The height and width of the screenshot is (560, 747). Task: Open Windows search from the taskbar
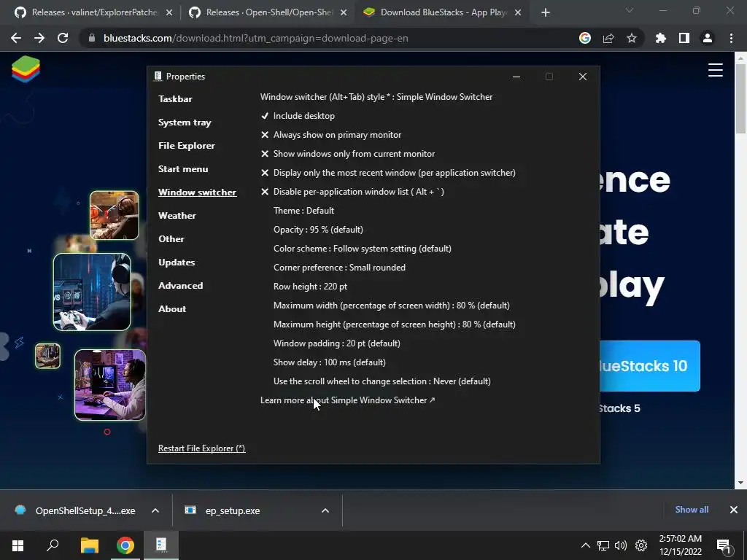click(53, 545)
